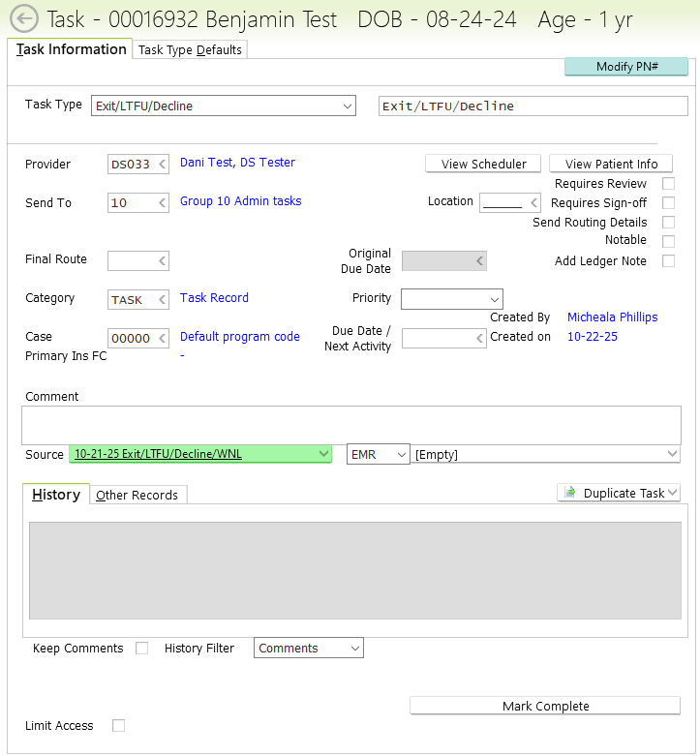Open Category lookup arrow beside TASK
Screen dimensions: 700x756
(162, 299)
